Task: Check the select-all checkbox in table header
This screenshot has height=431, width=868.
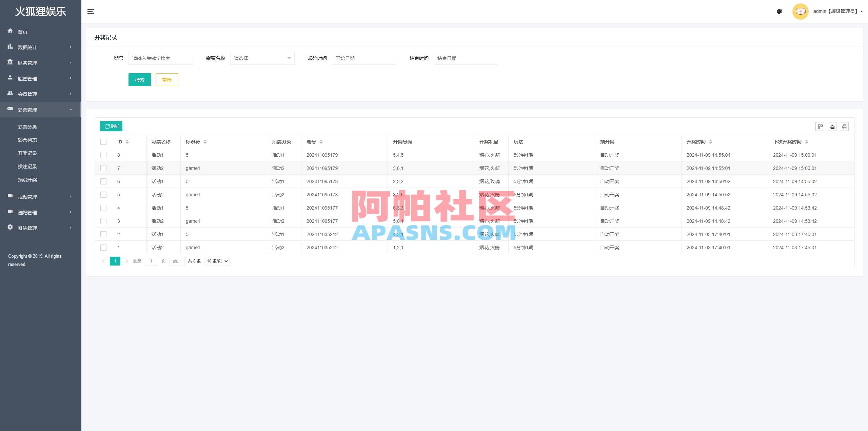Action: point(103,142)
